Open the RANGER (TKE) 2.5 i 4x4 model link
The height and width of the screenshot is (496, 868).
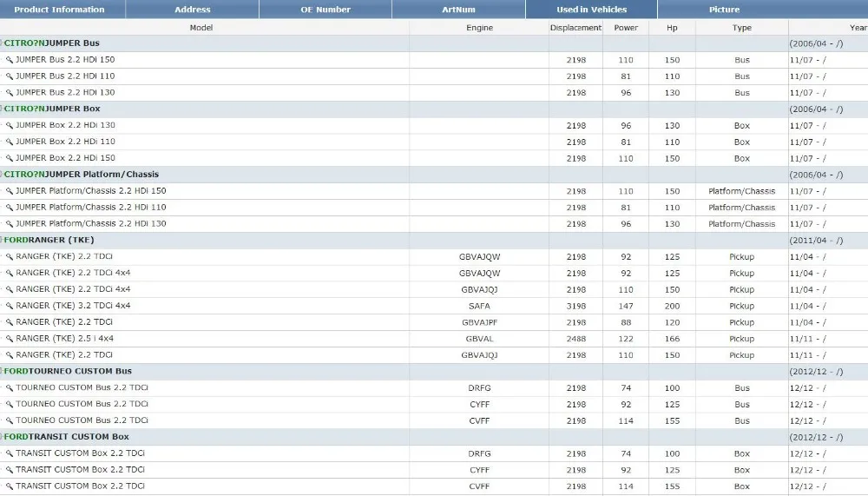click(x=65, y=339)
